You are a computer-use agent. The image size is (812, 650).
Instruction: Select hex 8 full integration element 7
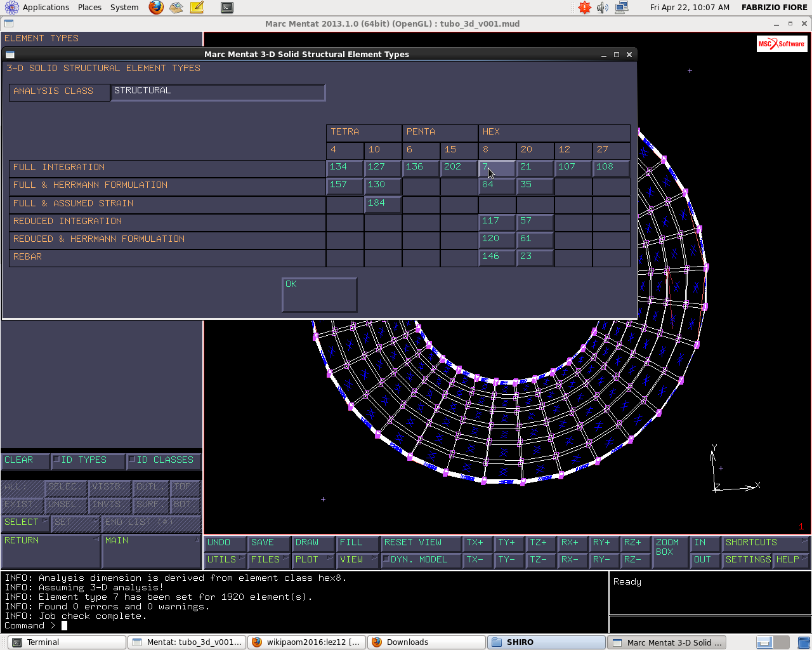(x=497, y=168)
